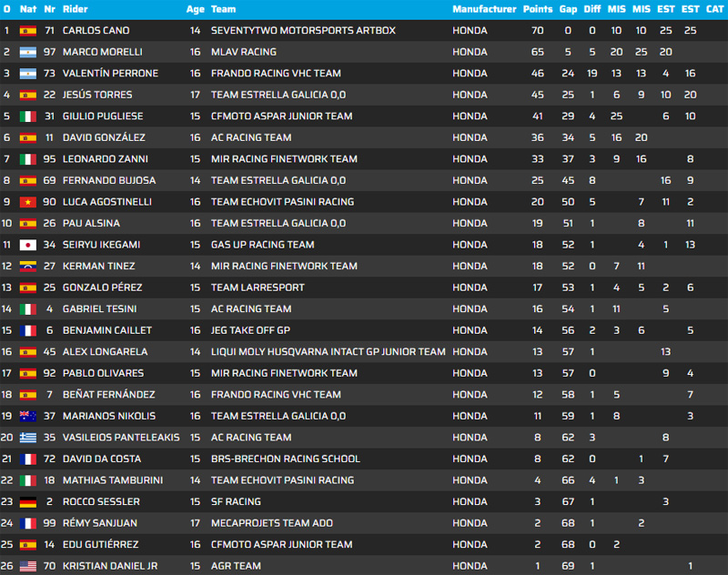Click the USA flag for Kristian Daniel Jr
The image size is (728, 575).
coord(27,566)
